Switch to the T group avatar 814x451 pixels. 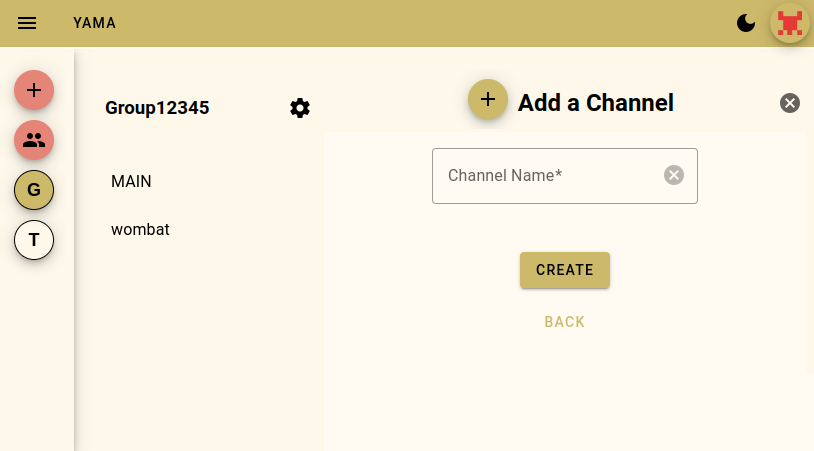coord(34,240)
